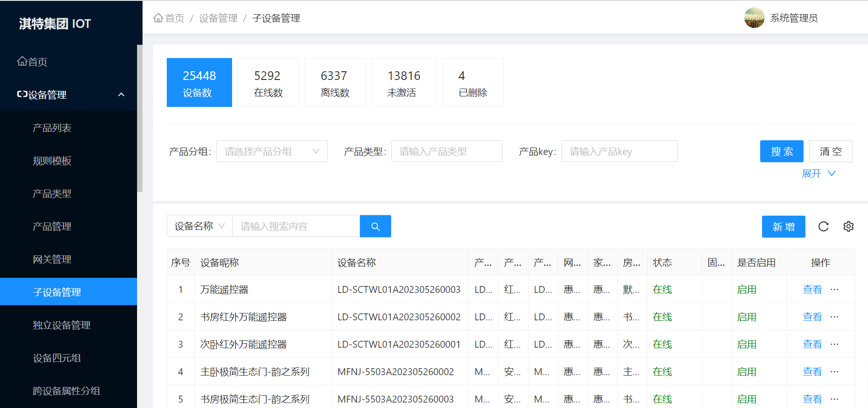This screenshot has width=868, height=408.
Task: Open more actions for 书房红外万能遥控器 row
Action: click(x=834, y=317)
